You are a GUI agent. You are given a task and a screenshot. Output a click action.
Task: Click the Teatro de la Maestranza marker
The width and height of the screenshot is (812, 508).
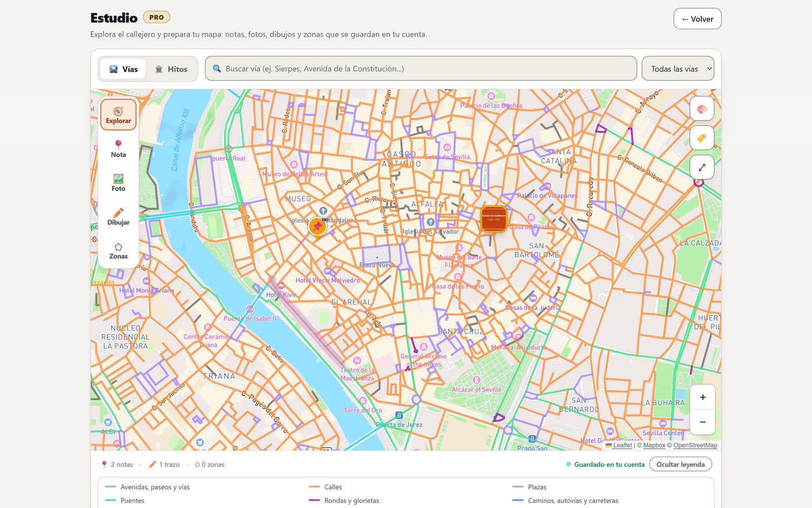357,361
